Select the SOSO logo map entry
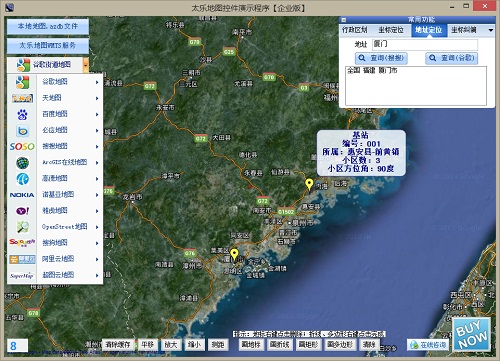500x361 pixels. (22, 146)
